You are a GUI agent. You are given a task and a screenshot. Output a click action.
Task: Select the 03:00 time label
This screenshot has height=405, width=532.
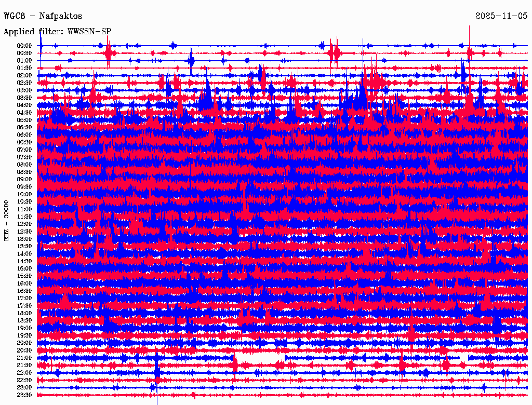[x=24, y=90]
